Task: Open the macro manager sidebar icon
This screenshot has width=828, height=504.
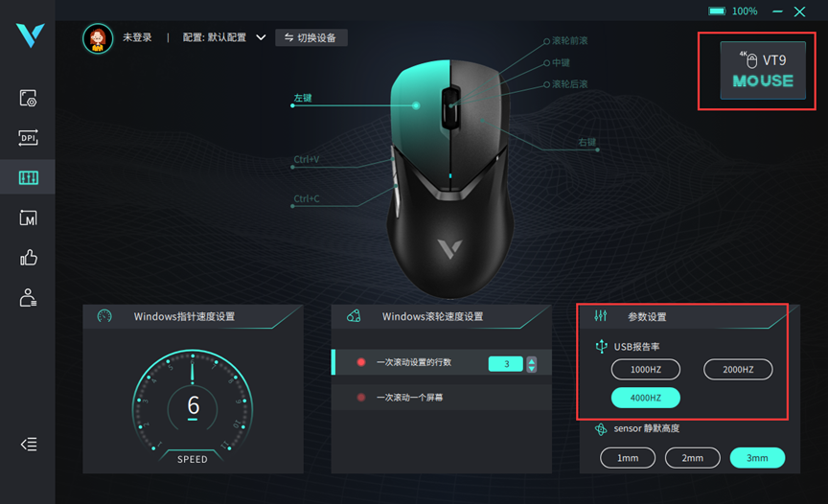Action: click(28, 218)
